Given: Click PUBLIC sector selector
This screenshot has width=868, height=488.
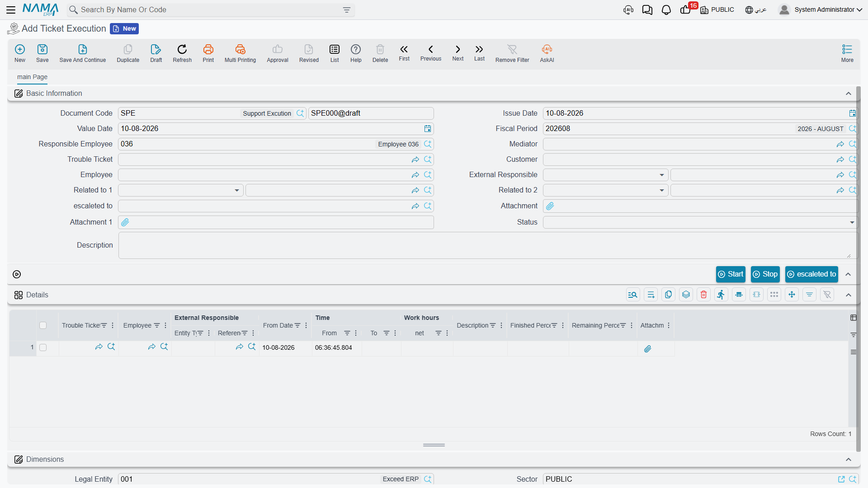Looking at the screenshot, I should [717, 9].
